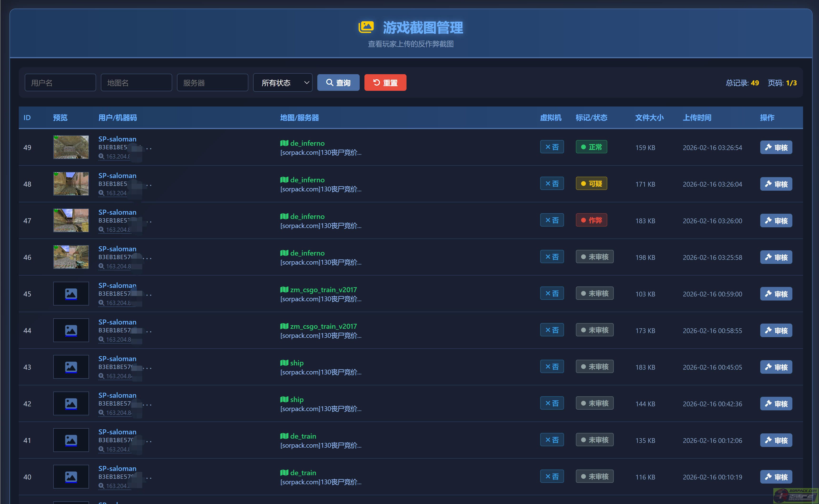Click the image placeholder preview in row 43
The width and height of the screenshot is (819, 504).
tap(71, 367)
